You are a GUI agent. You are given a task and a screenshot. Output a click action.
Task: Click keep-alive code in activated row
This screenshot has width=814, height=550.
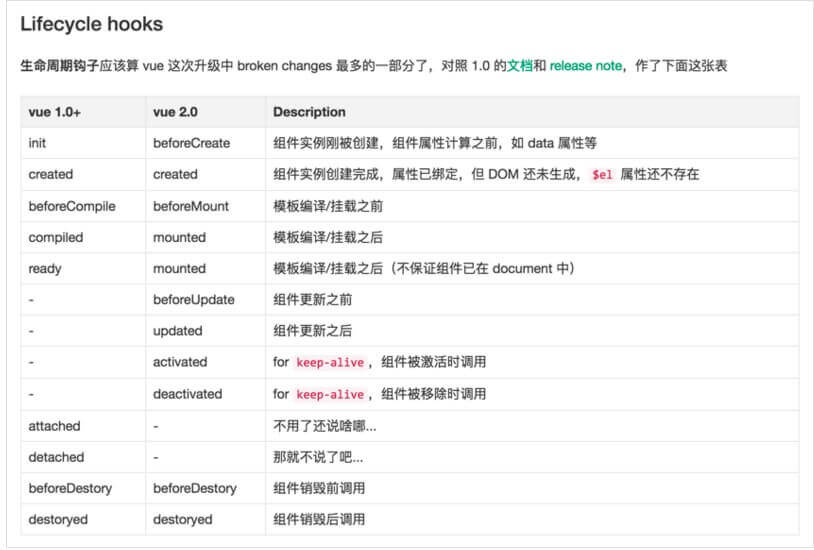coord(330,363)
